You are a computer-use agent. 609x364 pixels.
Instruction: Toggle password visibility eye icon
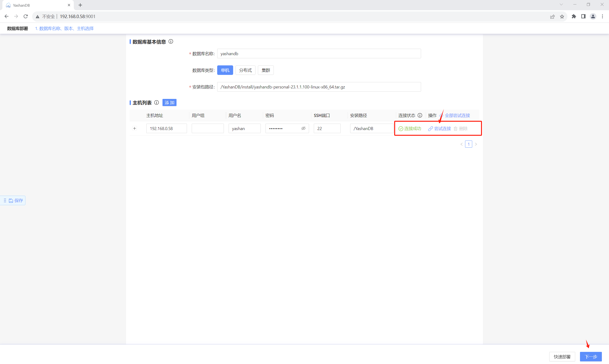[303, 128]
